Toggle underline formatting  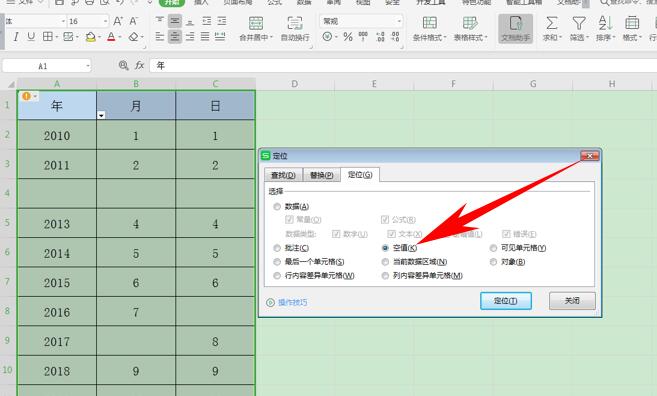[x=31, y=37]
